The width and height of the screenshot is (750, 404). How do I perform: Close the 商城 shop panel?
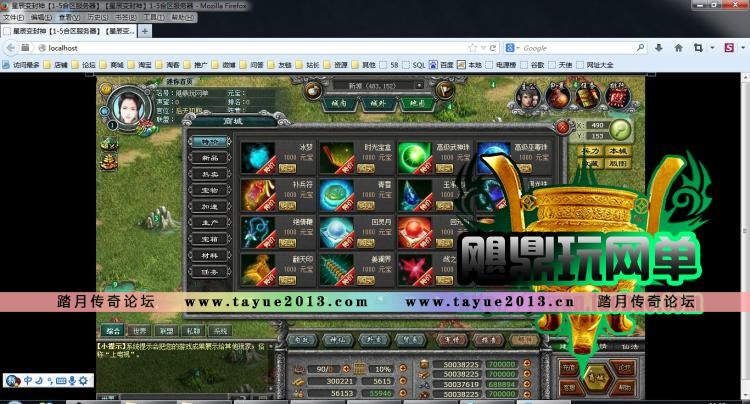coord(563,127)
